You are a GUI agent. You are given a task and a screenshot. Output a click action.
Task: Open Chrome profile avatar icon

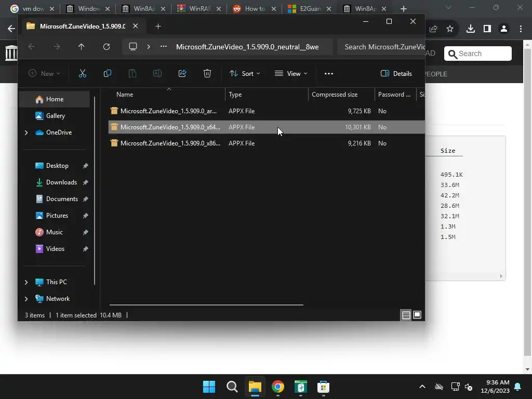pyautogui.click(x=504, y=29)
